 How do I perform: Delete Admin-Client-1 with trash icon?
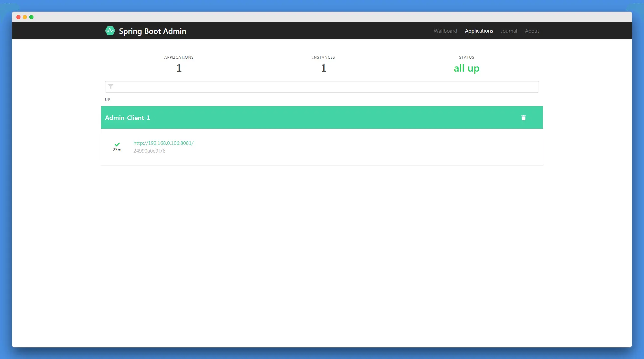(523, 118)
